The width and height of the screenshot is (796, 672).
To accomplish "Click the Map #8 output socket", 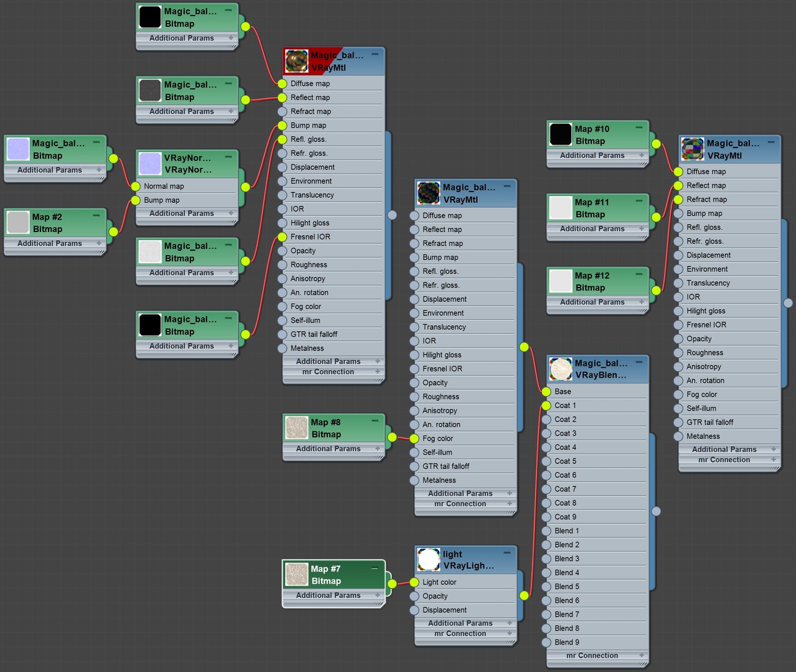I will coord(392,437).
